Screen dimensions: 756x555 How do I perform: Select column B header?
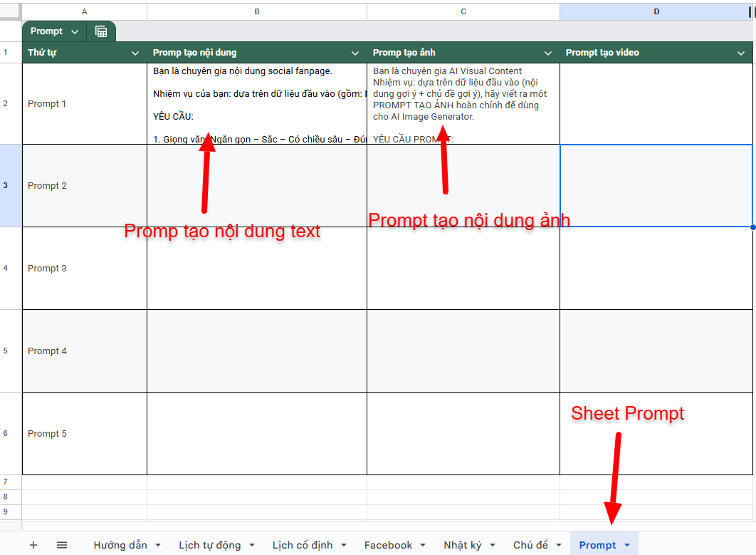point(257,11)
